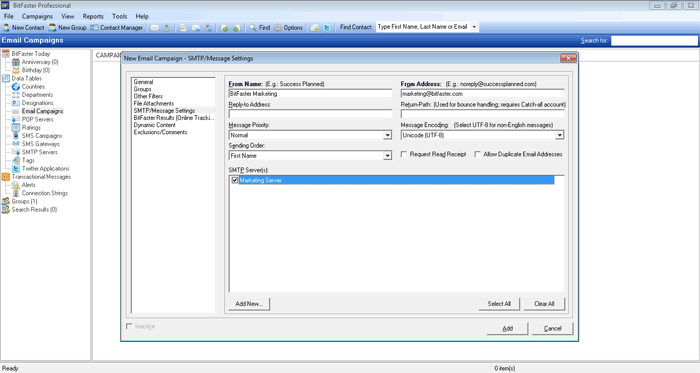Click the Countries globe icon
The width and height of the screenshot is (700, 373).
pyautogui.click(x=16, y=87)
